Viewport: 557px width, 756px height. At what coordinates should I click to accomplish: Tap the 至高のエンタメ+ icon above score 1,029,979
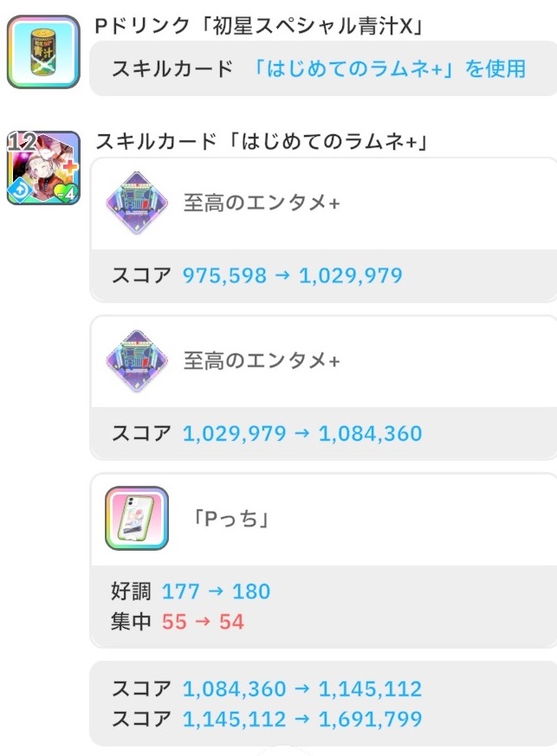pos(135,360)
